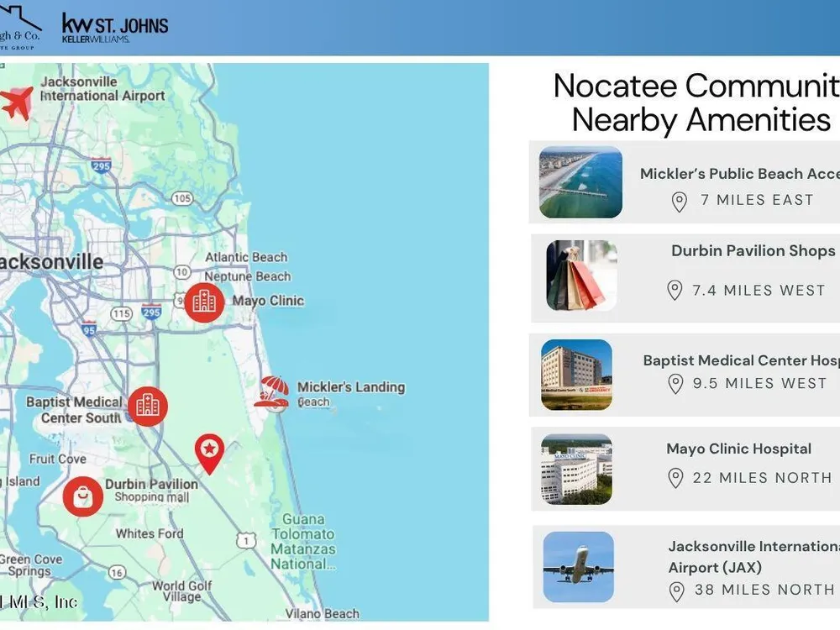840x630 pixels.
Task: Open the Mayo Clinic building photo
Action: coord(576,470)
